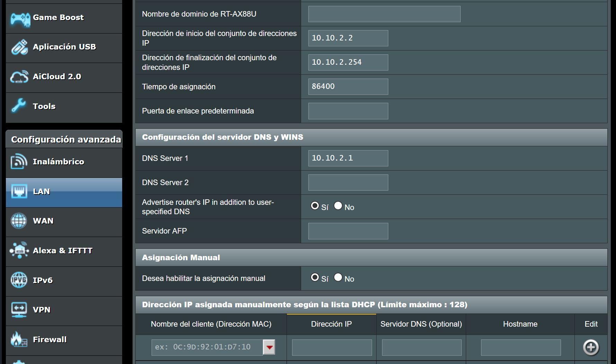Go to AiCloud 2.0 page
This screenshot has height=364, width=616.
click(x=64, y=78)
